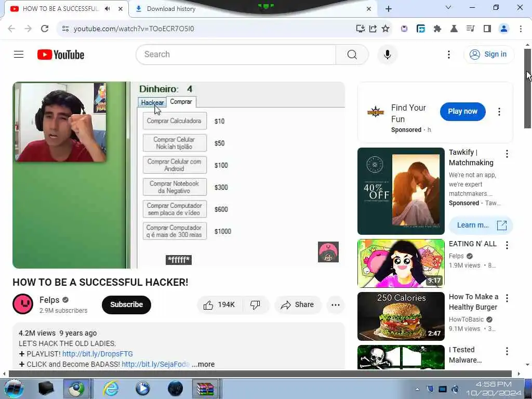Click the vertical page scrollbar thumb
The height and width of the screenshot is (399, 532).
tap(527, 88)
